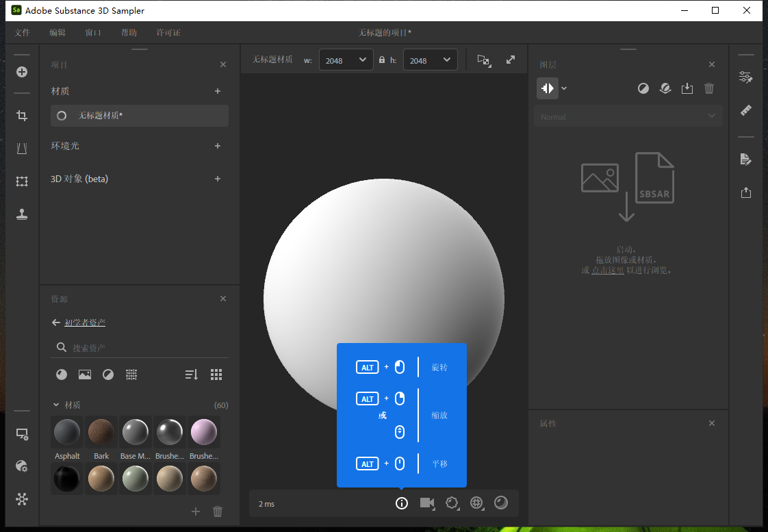Screen dimensions: 768x532
Task: Click the import layer icon in Layers panel
Action: [x=687, y=88]
